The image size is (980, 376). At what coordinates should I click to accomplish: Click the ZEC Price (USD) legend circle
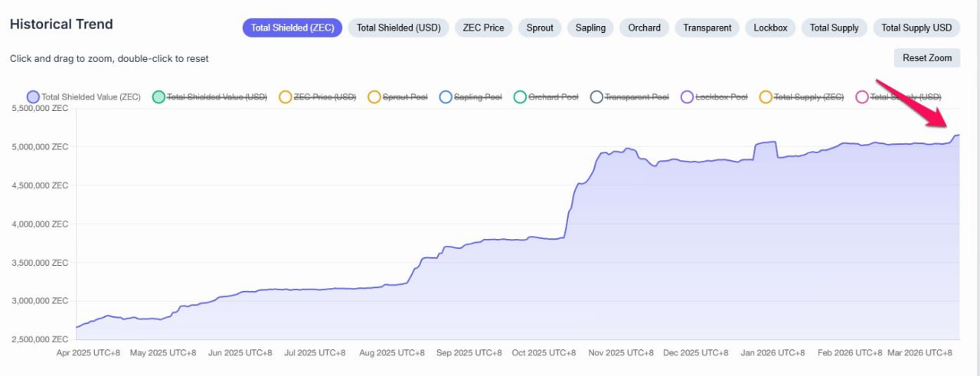(x=286, y=97)
